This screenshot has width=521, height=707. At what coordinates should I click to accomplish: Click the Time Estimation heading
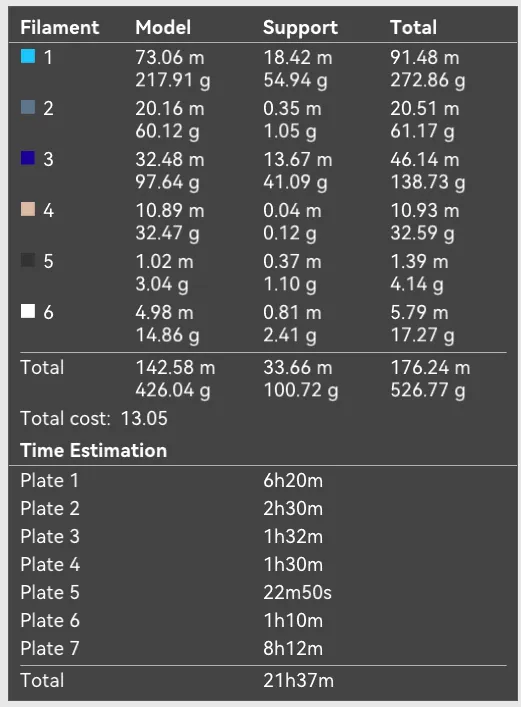pos(93,450)
